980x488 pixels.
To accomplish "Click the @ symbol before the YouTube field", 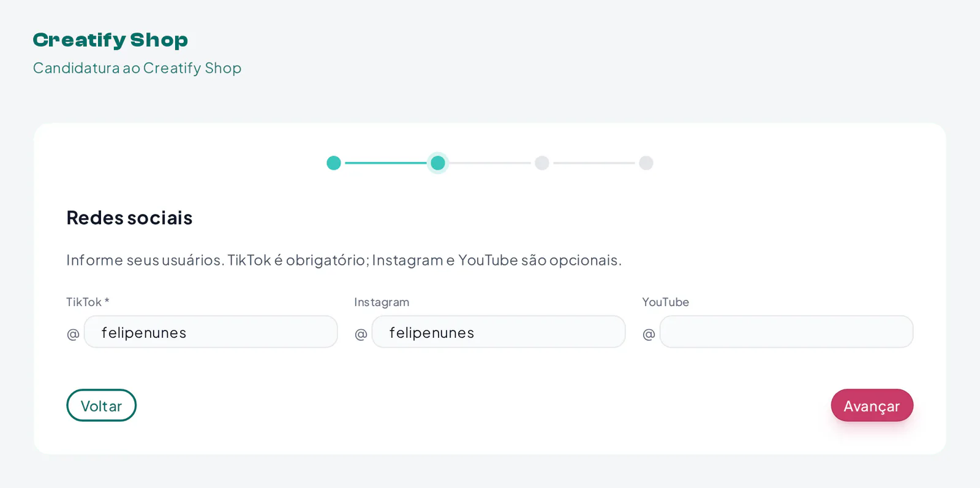I will [649, 334].
